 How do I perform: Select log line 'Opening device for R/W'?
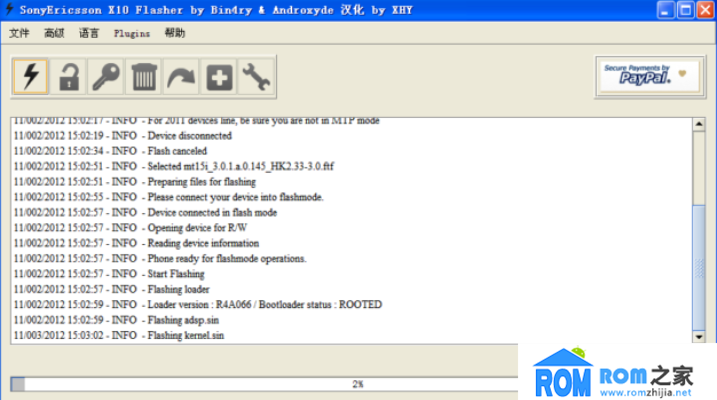tap(130, 228)
